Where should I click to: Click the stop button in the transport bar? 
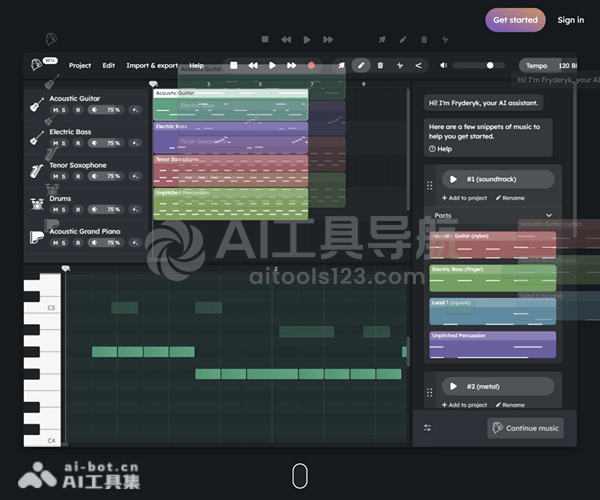pos(234,65)
